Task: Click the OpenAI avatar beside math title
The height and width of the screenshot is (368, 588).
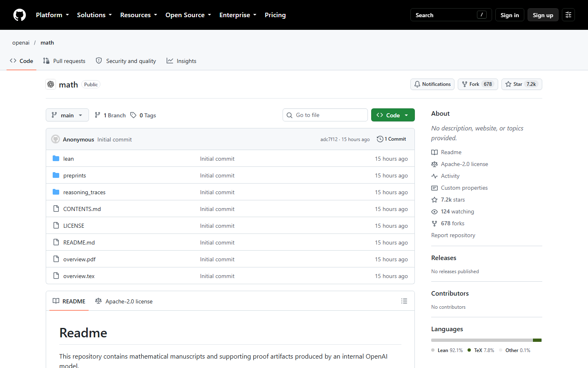Action: coord(51,84)
